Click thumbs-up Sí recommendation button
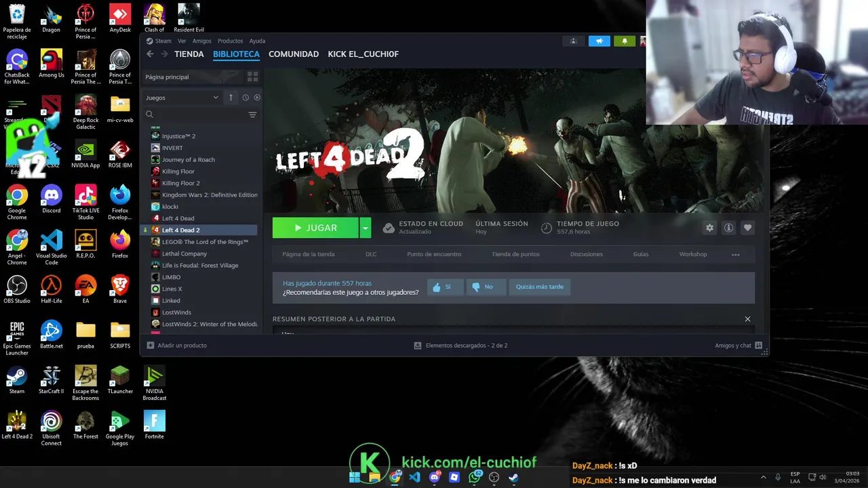868x488 pixels. coord(445,287)
